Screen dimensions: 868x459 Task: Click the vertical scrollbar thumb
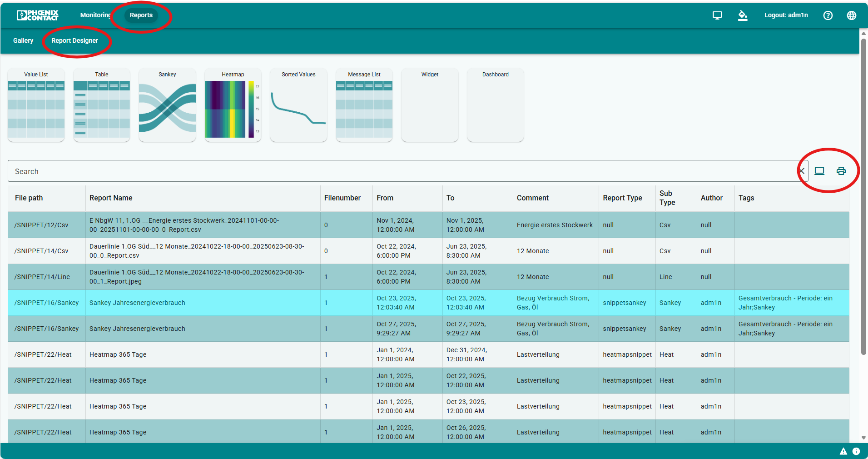point(863,196)
